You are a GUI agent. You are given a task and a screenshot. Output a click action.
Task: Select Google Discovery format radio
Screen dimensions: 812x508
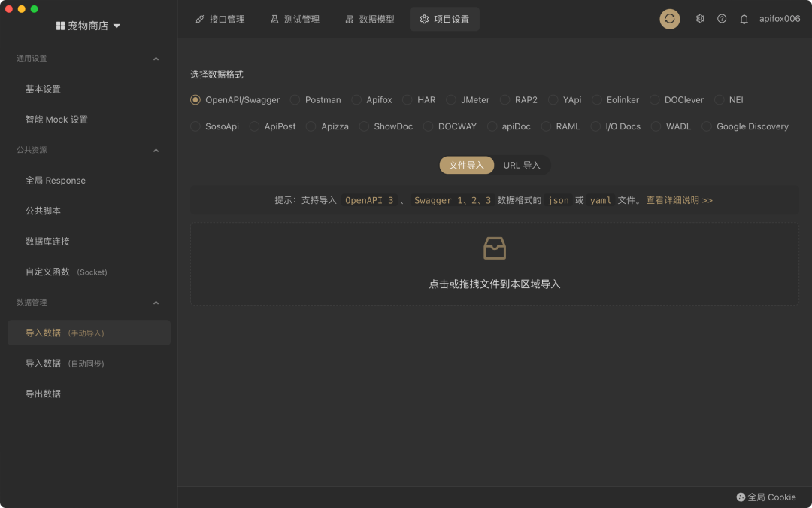706,126
